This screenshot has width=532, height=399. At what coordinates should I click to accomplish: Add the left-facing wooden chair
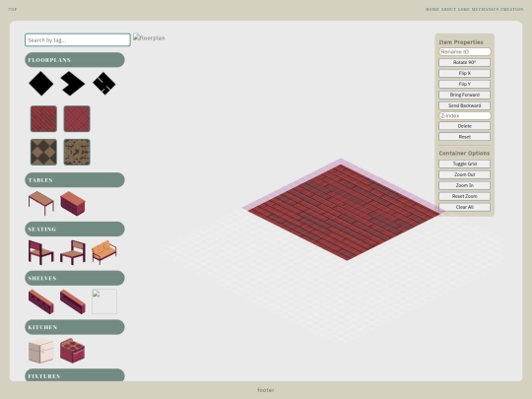(41, 252)
